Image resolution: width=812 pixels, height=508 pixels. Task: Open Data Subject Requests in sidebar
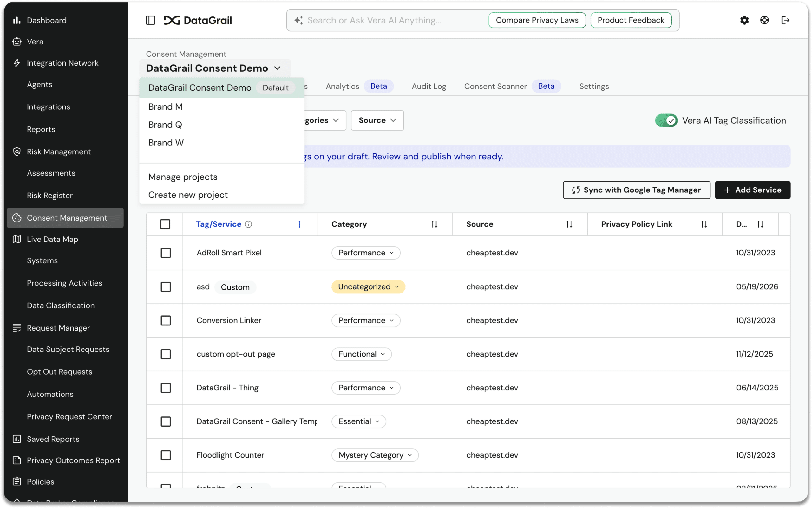click(68, 349)
